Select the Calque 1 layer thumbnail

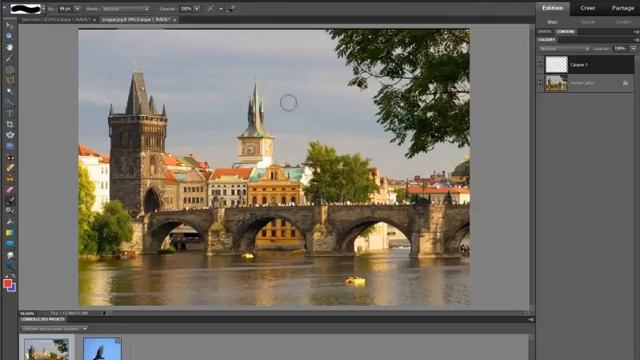[x=556, y=64]
